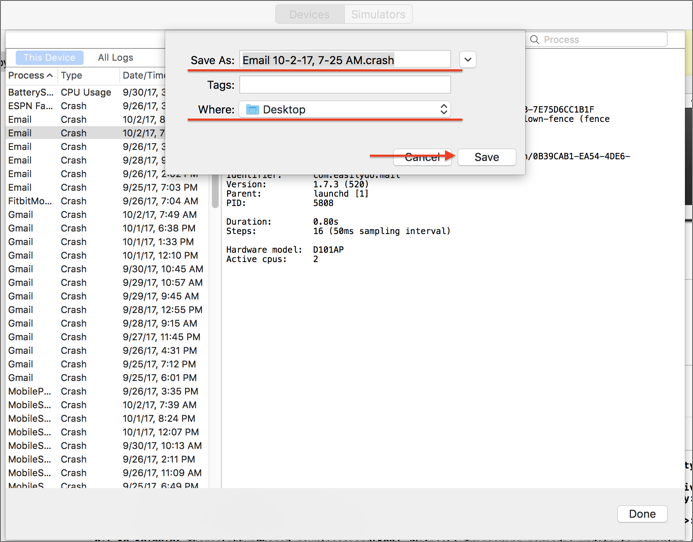Viewport: 693px width, 542px height.
Task: Select MobileS... crash 9/26/17, 2:11 PM
Action: (x=107, y=459)
